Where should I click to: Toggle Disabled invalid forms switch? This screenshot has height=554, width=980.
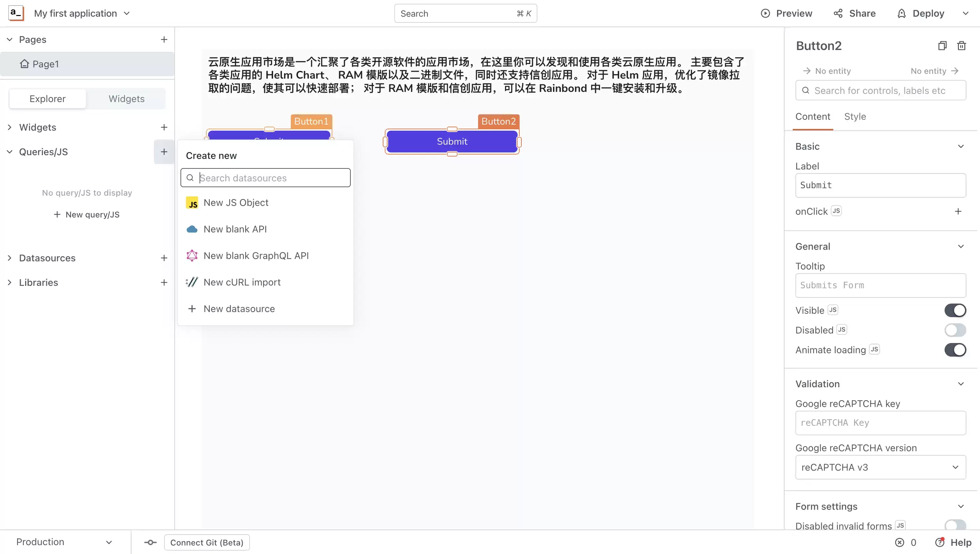pyautogui.click(x=955, y=525)
